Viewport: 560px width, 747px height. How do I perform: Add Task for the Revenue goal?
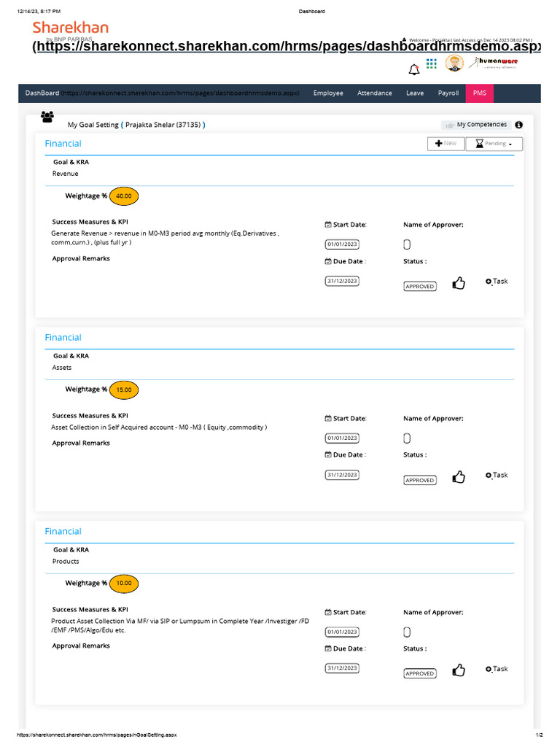(497, 282)
